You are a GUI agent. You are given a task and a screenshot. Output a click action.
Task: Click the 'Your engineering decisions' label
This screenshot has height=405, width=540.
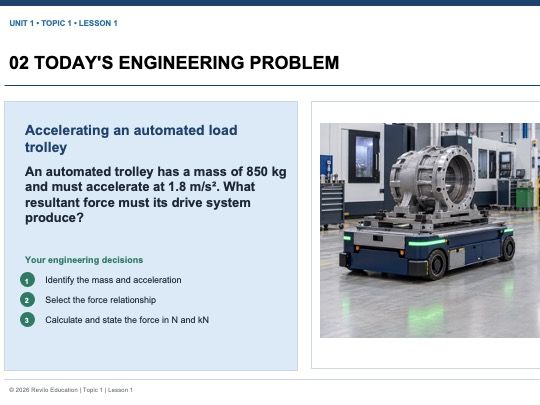(84, 260)
